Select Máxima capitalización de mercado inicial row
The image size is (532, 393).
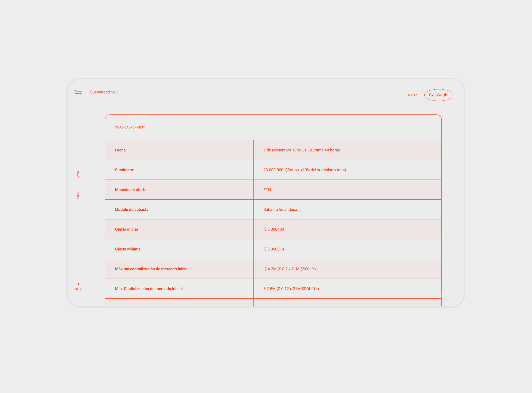point(151,269)
